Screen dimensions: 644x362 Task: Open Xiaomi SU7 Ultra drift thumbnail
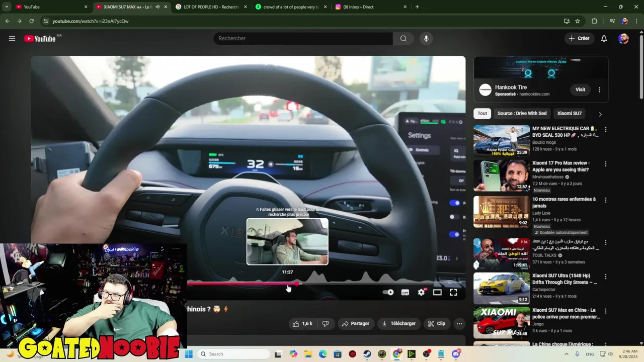(502, 288)
